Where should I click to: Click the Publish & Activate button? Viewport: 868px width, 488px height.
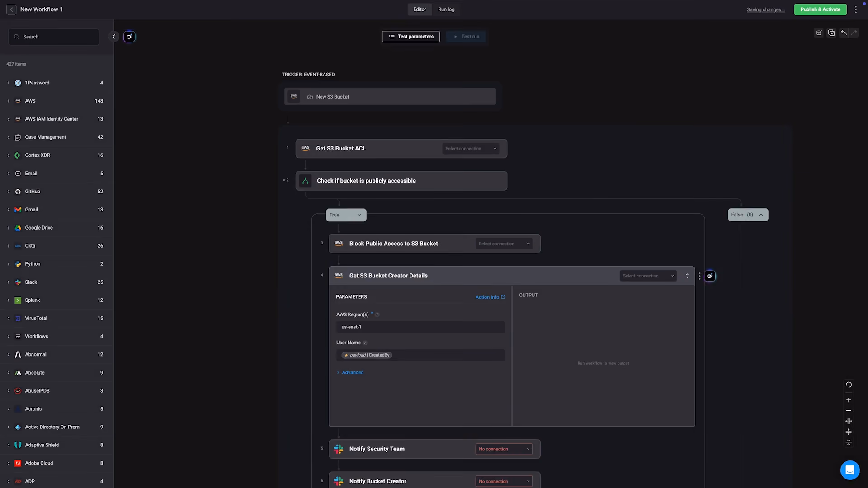point(821,9)
